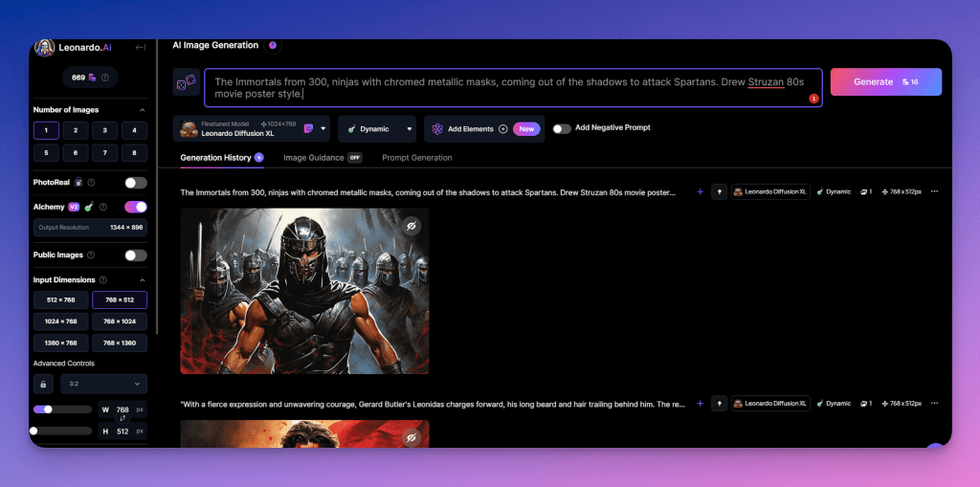Turn off the Alchemy switch
This screenshot has width=980, height=487.
coord(136,207)
